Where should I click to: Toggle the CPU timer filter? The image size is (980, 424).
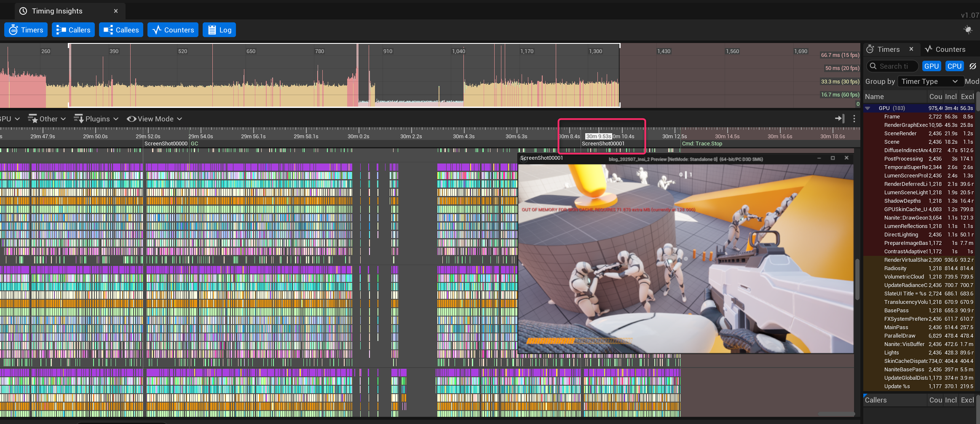954,66
